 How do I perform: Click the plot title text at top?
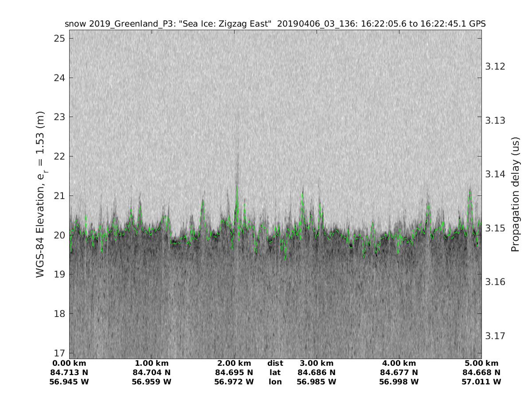pyautogui.click(x=275, y=24)
